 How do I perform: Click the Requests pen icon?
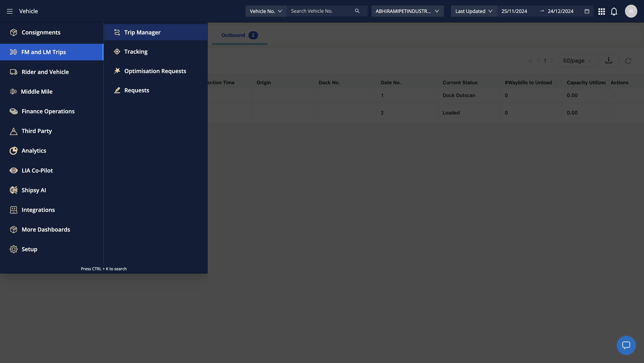tap(117, 90)
